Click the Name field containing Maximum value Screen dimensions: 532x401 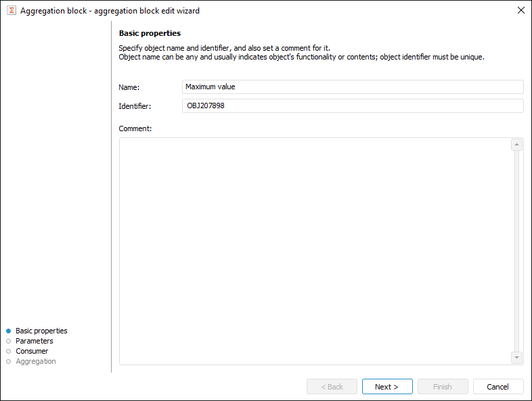[353, 87]
